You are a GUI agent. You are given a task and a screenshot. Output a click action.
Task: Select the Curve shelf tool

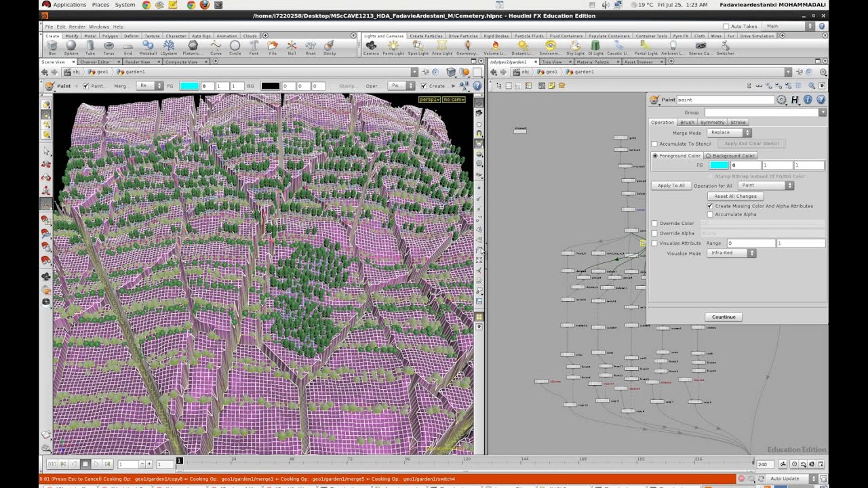216,47
